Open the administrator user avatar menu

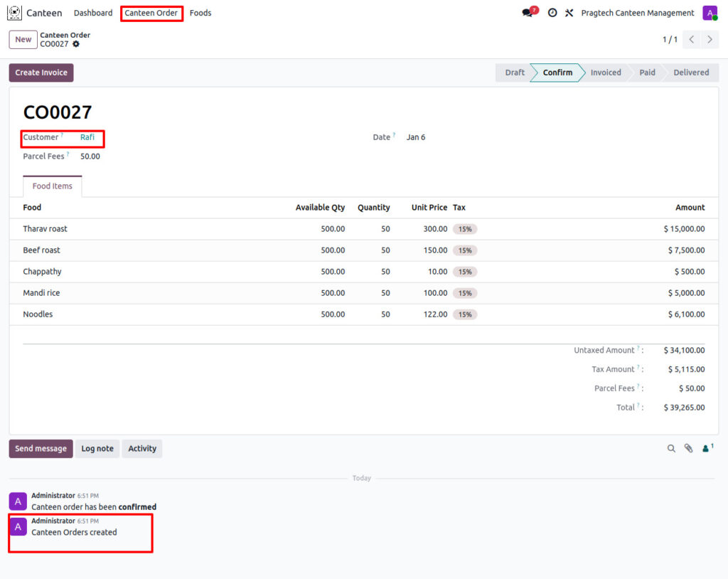coord(710,13)
